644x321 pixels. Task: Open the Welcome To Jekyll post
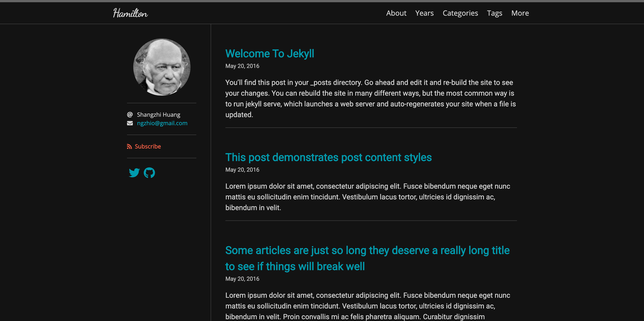pos(269,53)
